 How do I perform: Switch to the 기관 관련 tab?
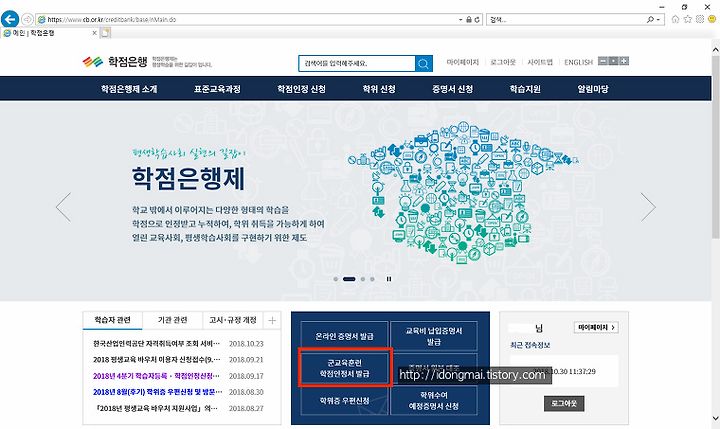pyautogui.click(x=173, y=320)
